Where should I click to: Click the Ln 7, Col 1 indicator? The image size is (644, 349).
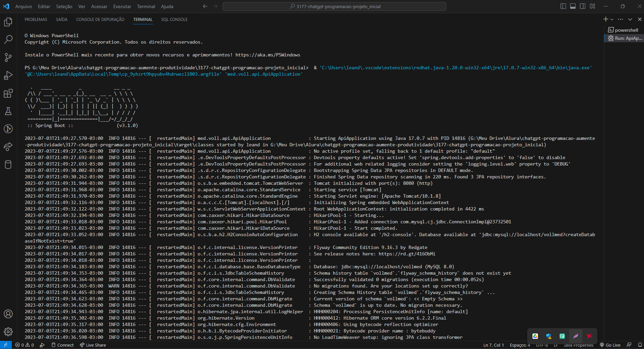493,345
